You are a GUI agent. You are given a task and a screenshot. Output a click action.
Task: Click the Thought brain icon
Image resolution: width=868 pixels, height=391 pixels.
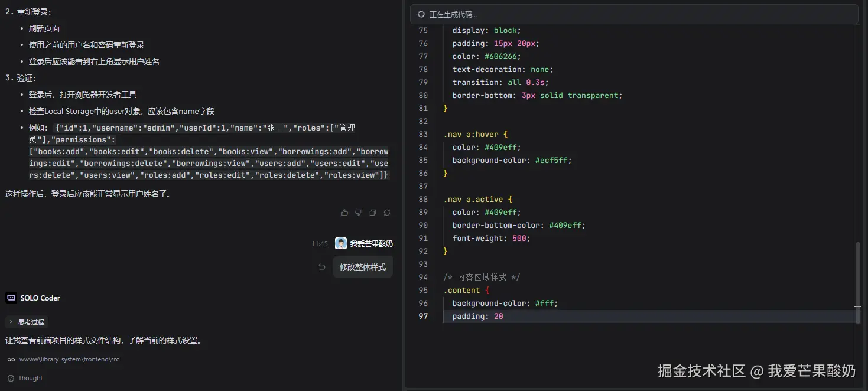(x=11, y=378)
